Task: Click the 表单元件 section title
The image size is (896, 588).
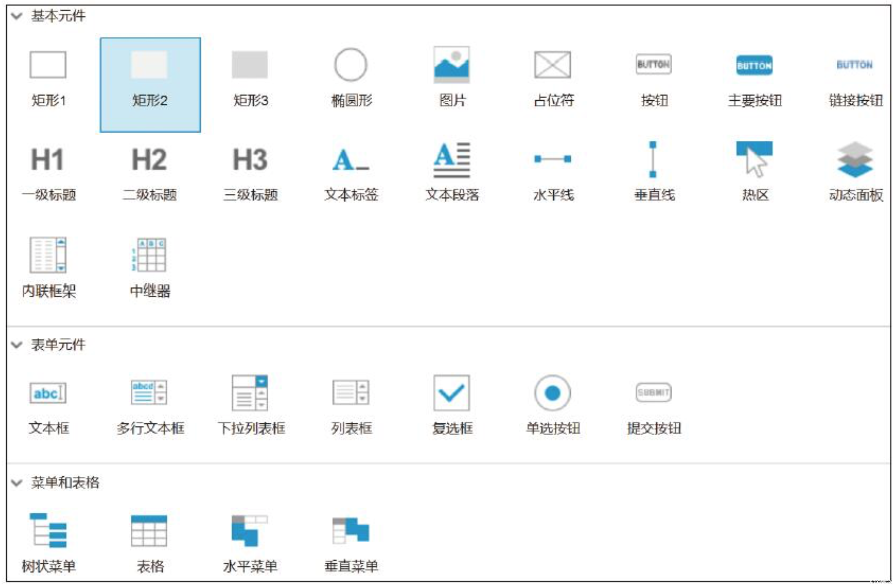Action: point(58,345)
